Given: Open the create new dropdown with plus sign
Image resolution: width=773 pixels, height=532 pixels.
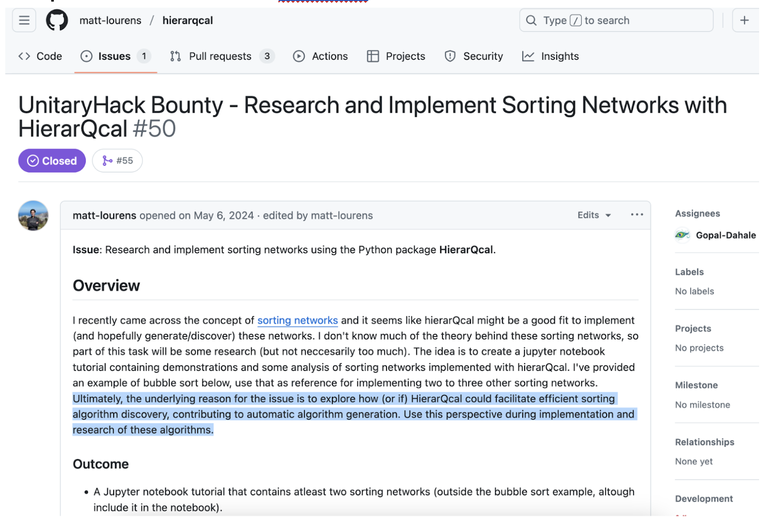Looking at the screenshot, I should [744, 20].
